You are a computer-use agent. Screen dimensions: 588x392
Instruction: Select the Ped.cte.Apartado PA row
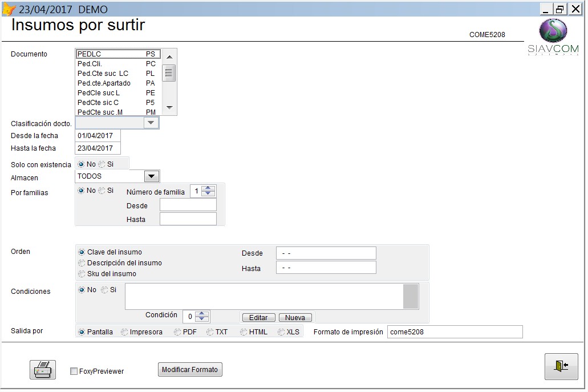pyautogui.click(x=118, y=83)
